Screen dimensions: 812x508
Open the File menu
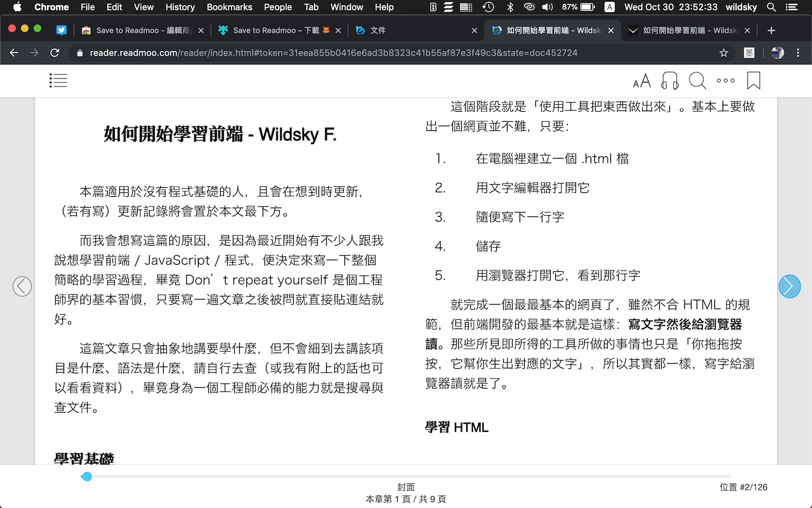[x=88, y=7]
